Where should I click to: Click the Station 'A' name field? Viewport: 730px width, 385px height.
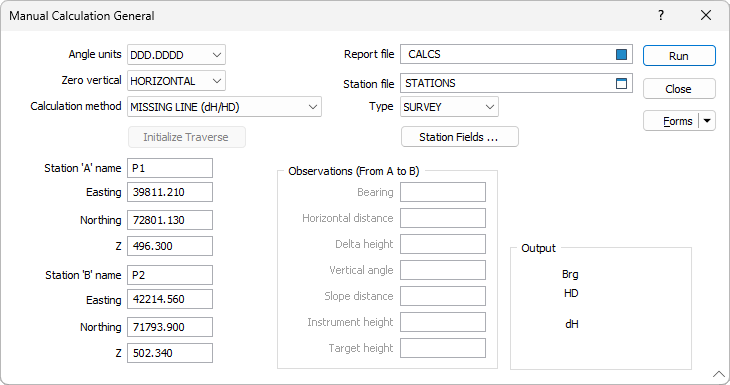(170, 168)
